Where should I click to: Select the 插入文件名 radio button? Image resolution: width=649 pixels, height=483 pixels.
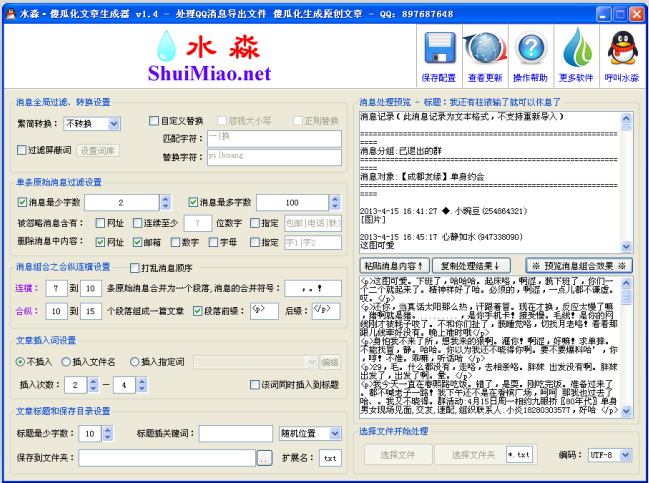[65, 362]
